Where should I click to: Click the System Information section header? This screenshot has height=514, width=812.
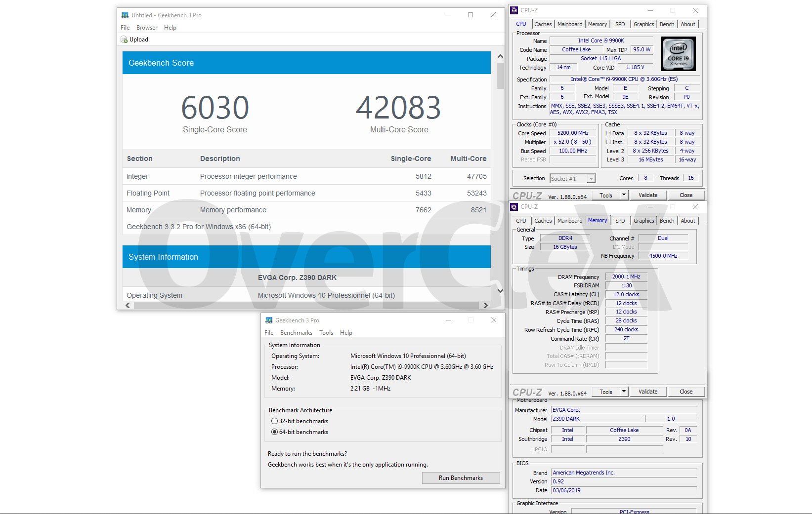306,257
